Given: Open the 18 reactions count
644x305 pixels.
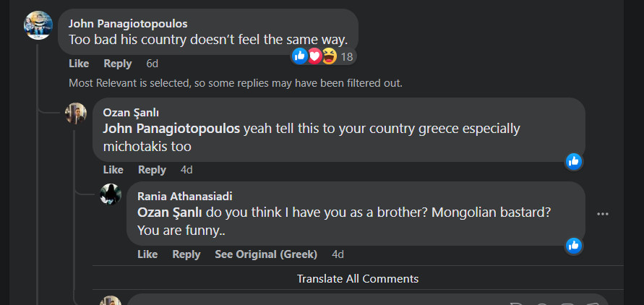Looking at the screenshot, I should click(x=347, y=56).
